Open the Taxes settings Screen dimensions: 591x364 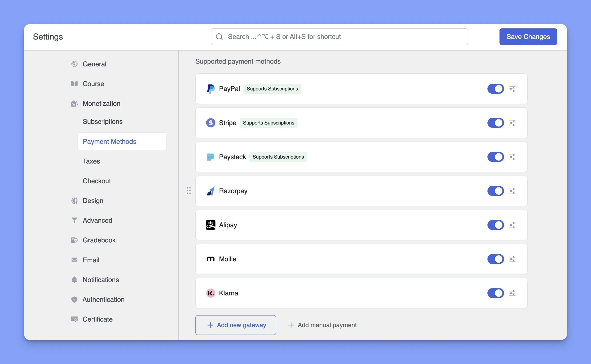(91, 161)
